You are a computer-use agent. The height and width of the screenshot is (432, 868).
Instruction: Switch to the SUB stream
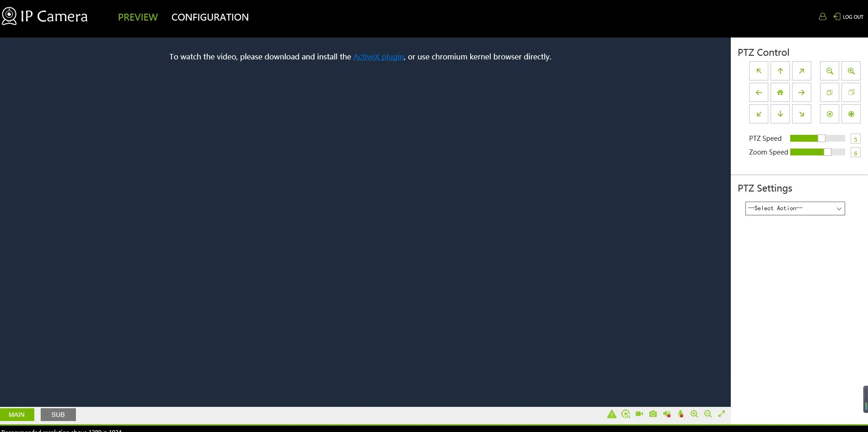point(58,415)
